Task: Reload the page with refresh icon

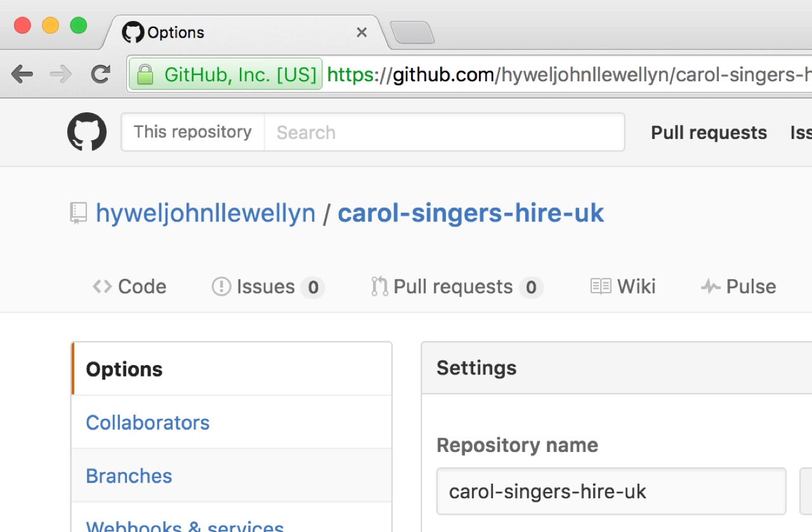Action: tap(100, 75)
